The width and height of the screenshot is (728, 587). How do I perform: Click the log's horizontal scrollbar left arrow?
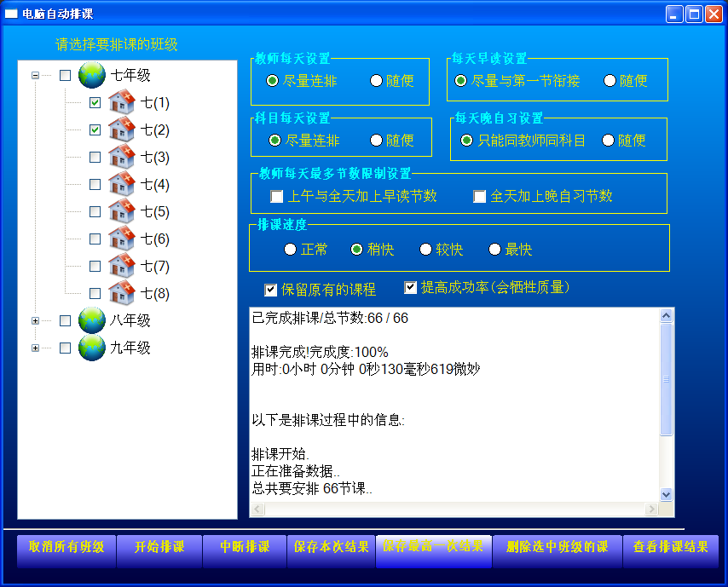click(x=257, y=509)
